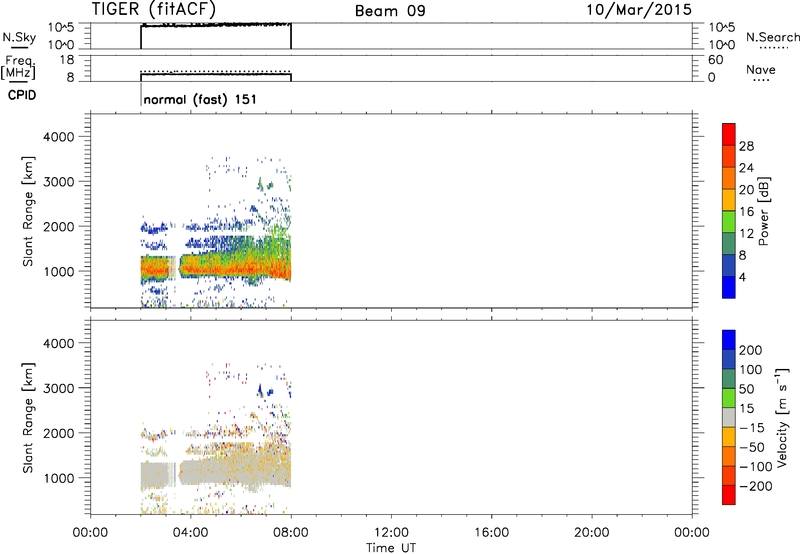Image resolution: width=800 pixels, height=554 pixels.
Task: Click the Slant Range [km] label of the velocity panel
Action: [28, 418]
